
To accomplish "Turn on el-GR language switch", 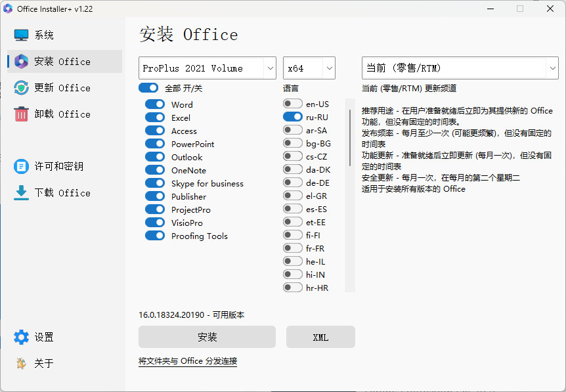I will [293, 195].
